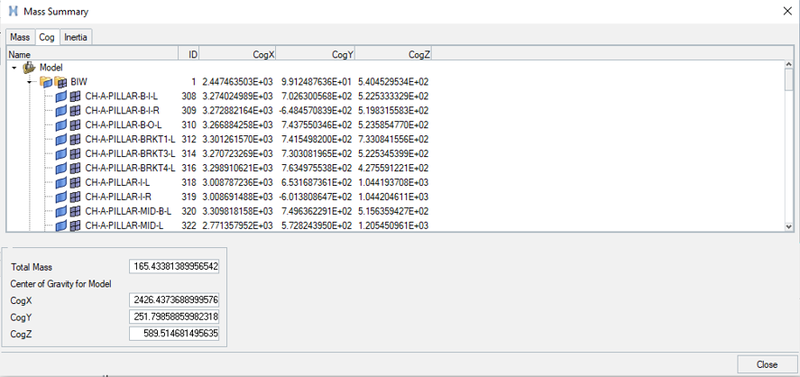Click CogY value -6.484570839E+02

tap(315, 110)
